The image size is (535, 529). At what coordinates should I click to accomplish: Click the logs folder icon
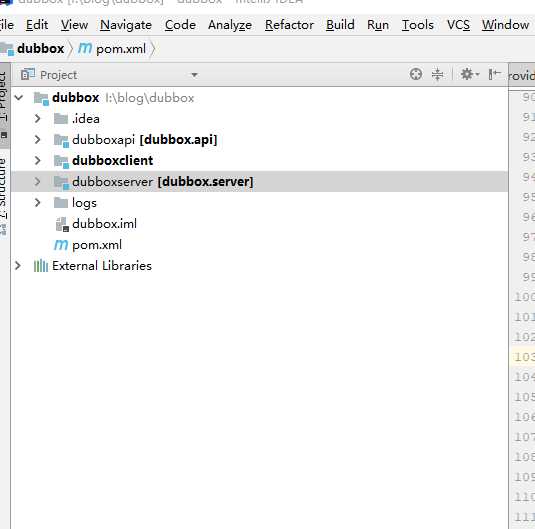point(61,202)
